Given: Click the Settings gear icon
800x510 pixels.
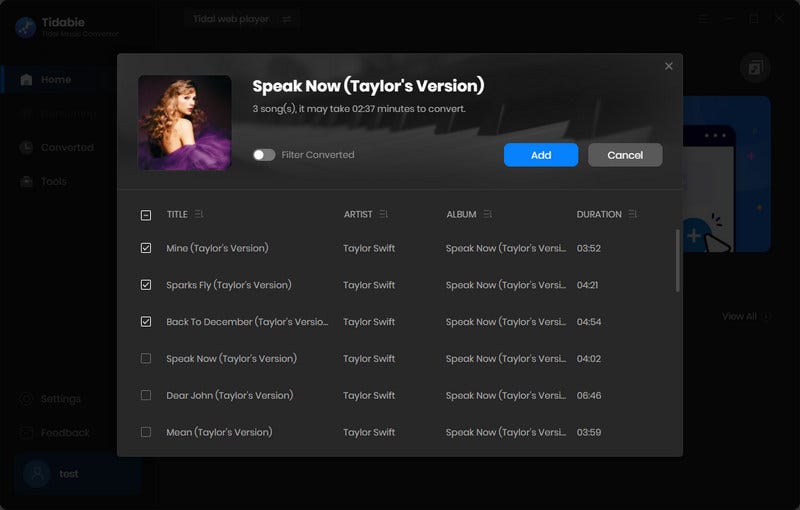Looking at the screenshot, I should tap(26, 399).
